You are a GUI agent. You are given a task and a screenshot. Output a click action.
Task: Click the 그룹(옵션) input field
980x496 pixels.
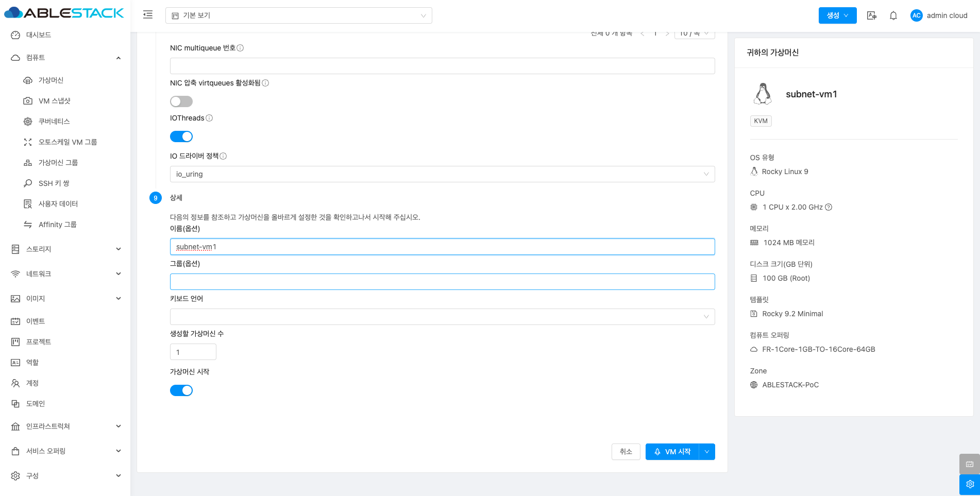(x=442, y=282)
